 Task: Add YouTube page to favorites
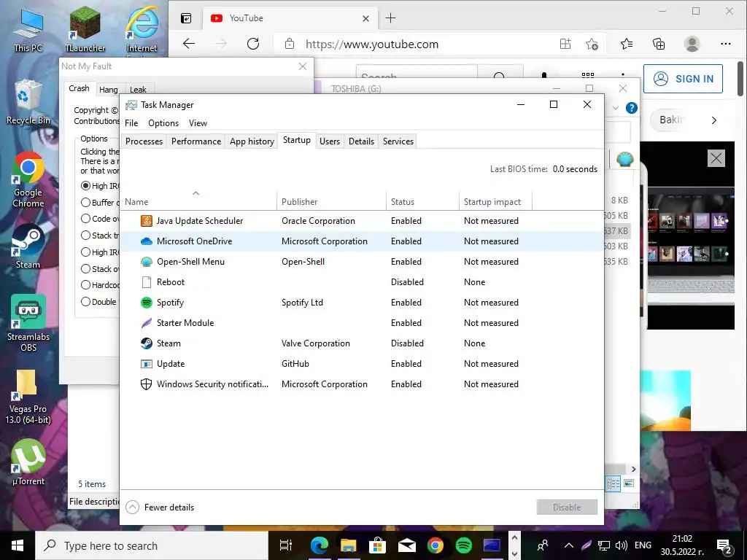(x=592, y=44)
